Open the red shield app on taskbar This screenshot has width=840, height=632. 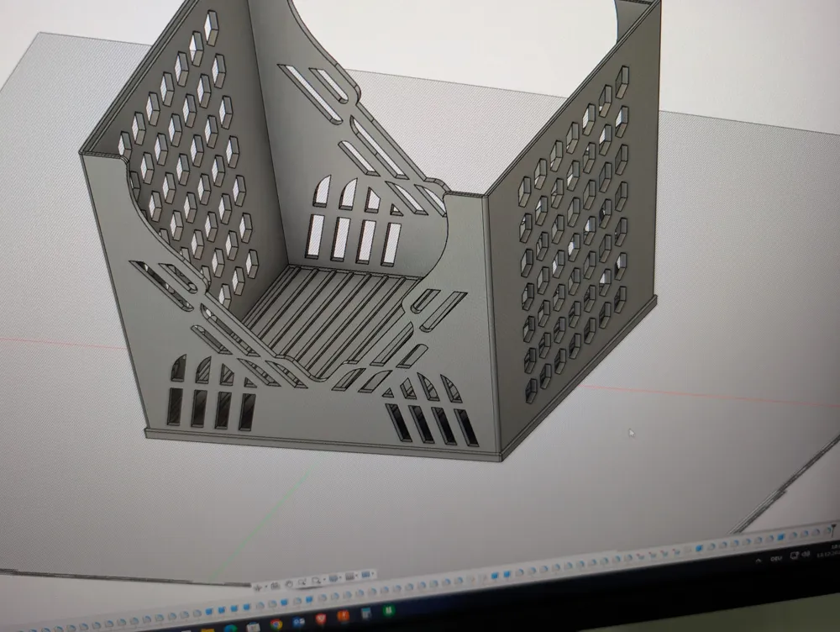321,619
